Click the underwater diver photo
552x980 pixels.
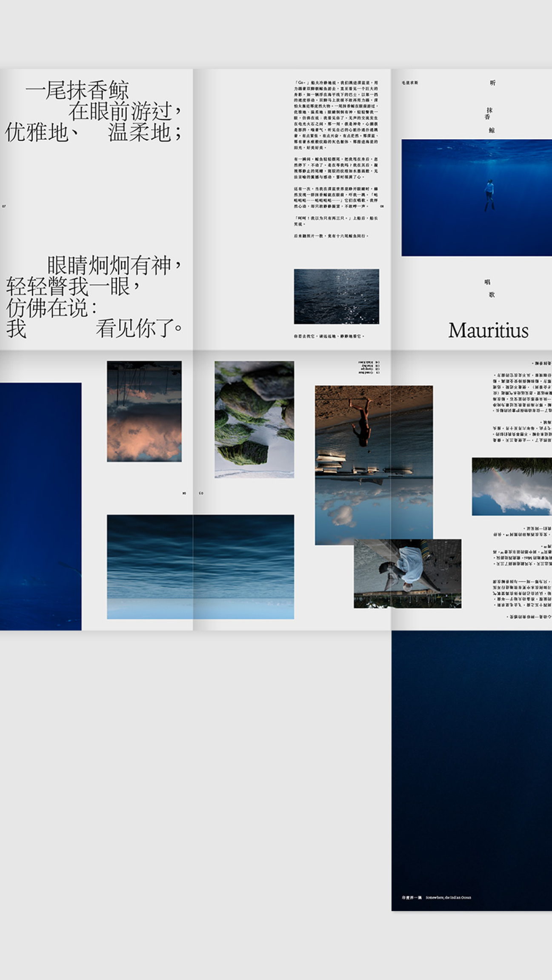click(476, 198)
